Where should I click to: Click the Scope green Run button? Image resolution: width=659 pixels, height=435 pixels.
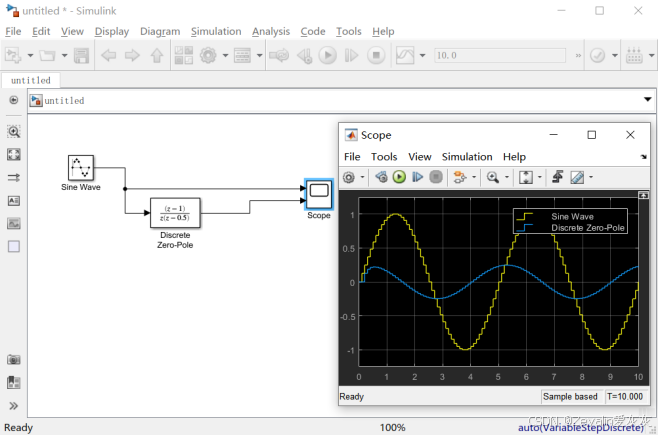tap(399, 177)
